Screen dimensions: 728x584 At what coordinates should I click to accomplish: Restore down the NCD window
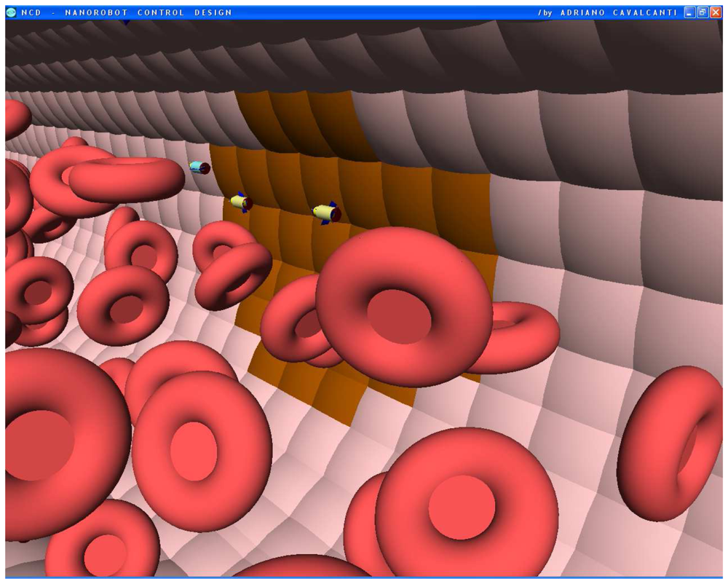[702, 12]
